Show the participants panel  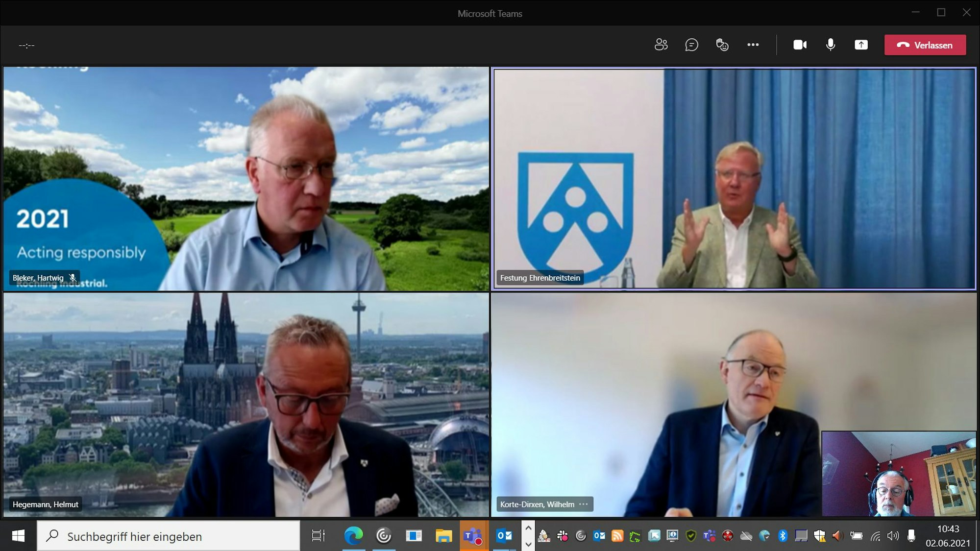(661, 45)
